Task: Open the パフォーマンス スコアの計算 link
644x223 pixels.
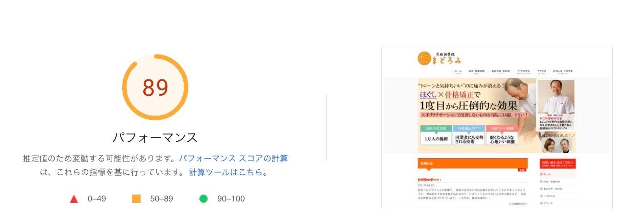Action: coord(233,159)
